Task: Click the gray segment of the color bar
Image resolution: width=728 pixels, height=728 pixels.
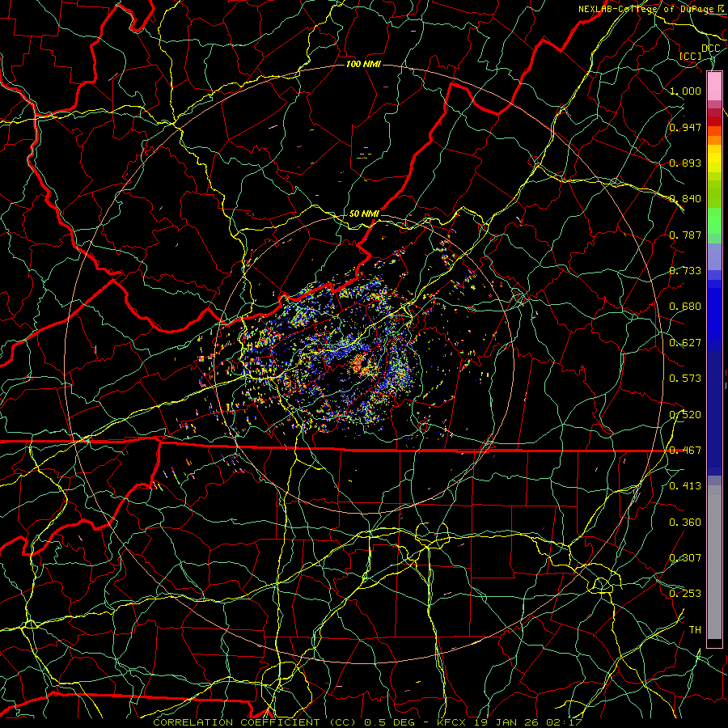Action: [x=714, y=562]
